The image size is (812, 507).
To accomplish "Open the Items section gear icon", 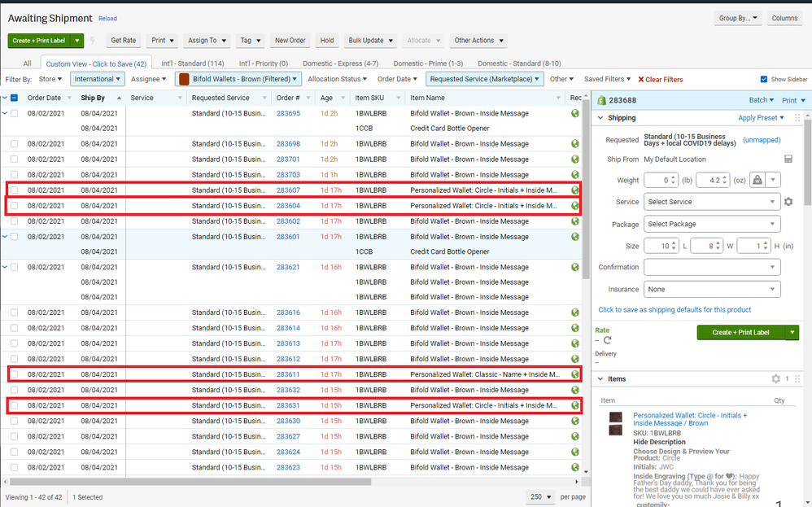I will point(775,378).
